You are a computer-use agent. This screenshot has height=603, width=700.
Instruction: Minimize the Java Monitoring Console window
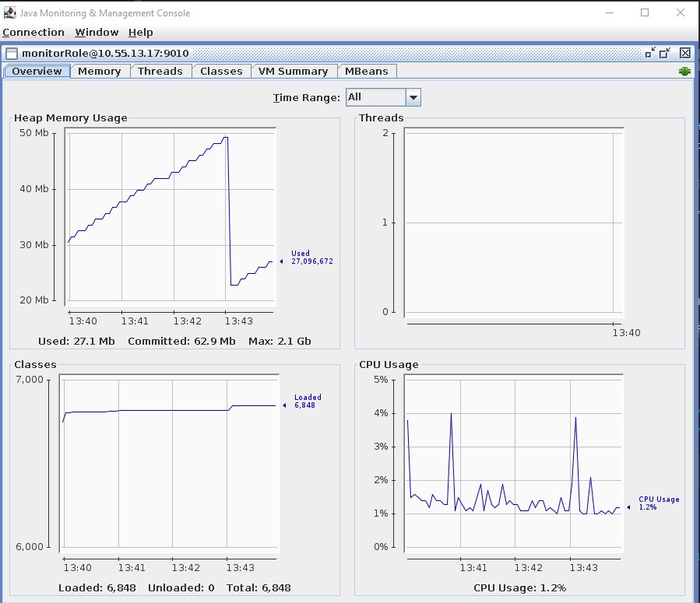pyautogui.click(x=609, y=12)
